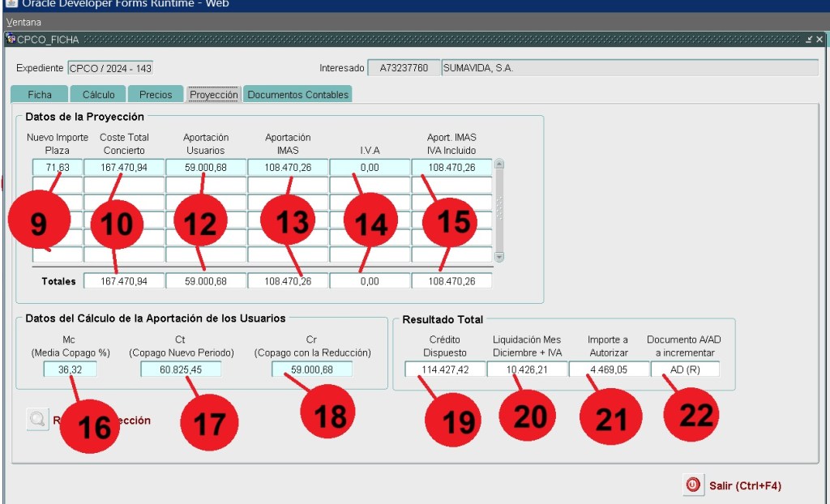Click the Expediente field
The image size is (830, 504).
[110, 68]
